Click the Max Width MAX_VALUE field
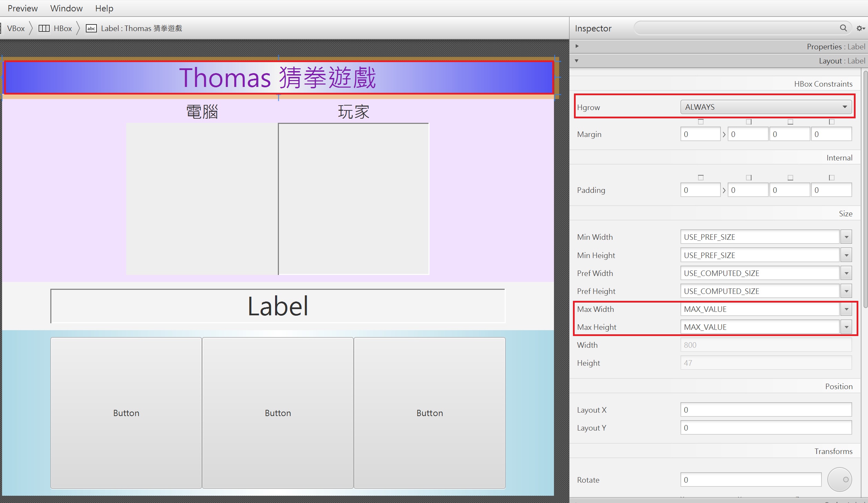Viewport: 868px width, 503px height. click(760, 309)
